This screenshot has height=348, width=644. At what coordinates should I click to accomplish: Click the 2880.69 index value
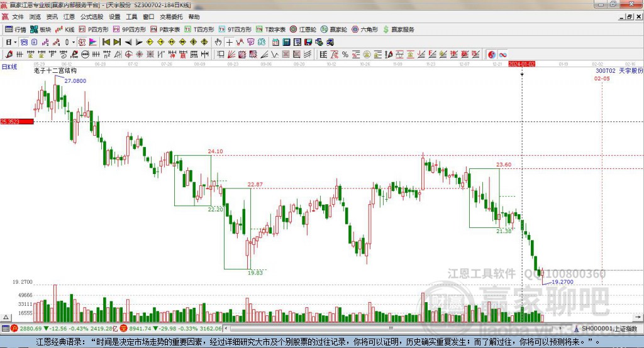coord(31,329)
